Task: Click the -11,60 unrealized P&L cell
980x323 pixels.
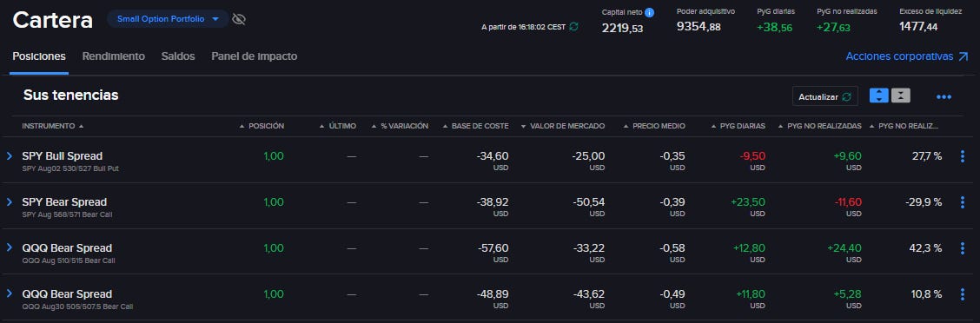Action: [848, 201]
